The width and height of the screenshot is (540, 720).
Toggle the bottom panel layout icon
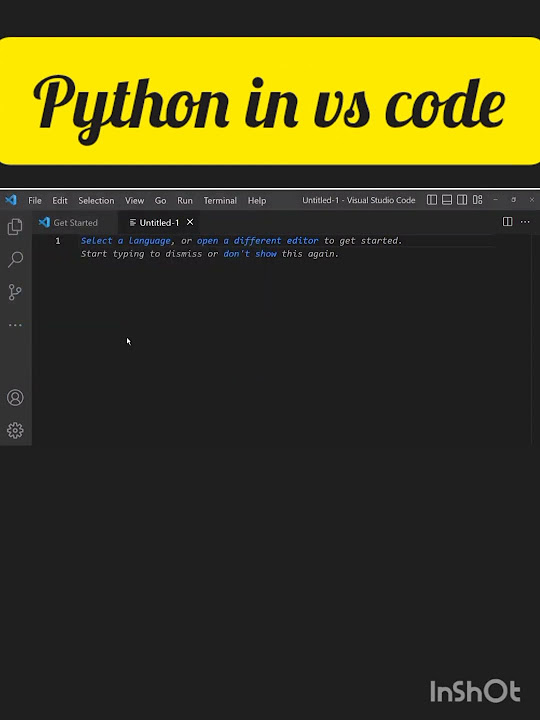447,200
